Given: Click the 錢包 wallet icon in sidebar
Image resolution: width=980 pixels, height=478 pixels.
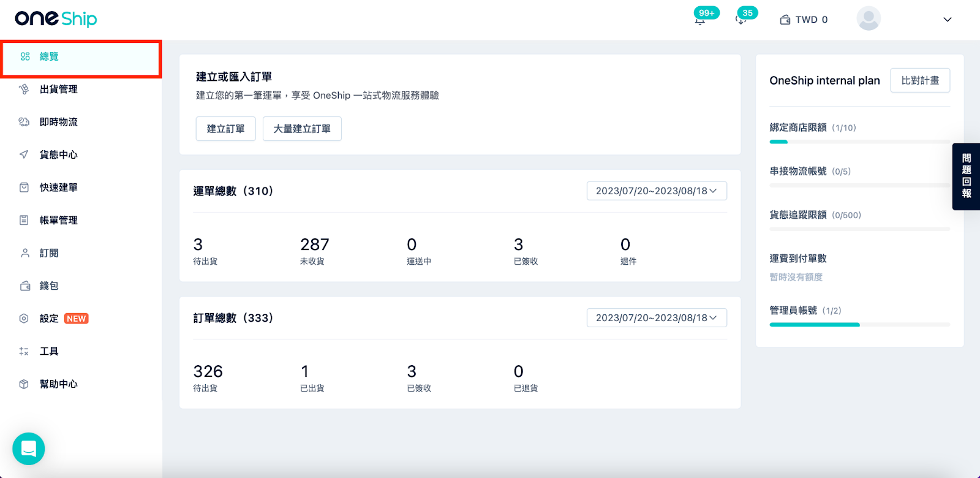Looking at the screenshot, I should pyautogui.click(x=24, y=286).
